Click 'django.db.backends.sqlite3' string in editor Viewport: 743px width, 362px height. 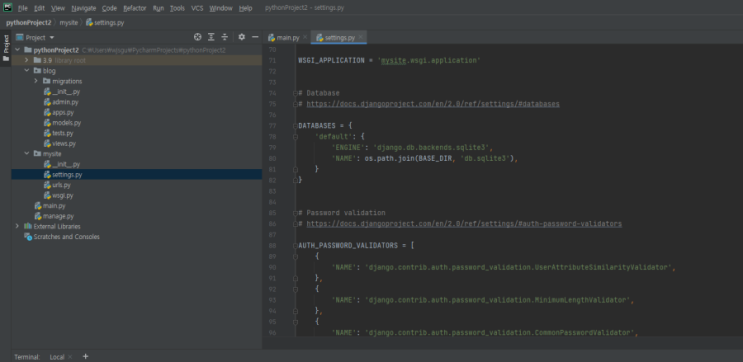point(433,148)
